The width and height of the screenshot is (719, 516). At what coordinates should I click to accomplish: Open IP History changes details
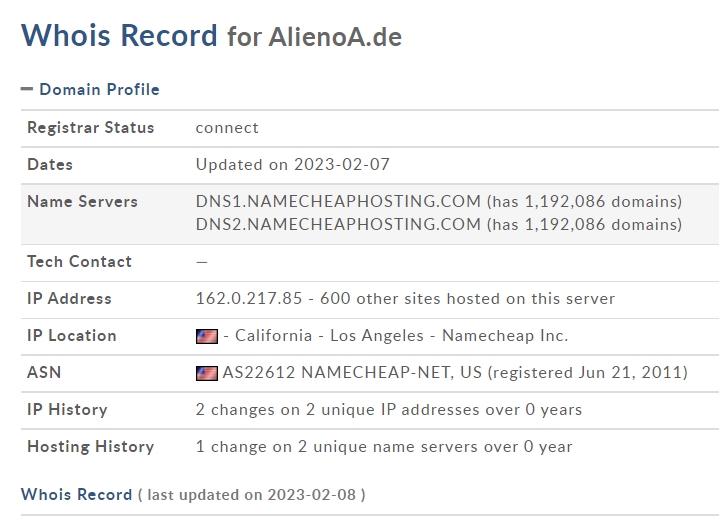pos(388,409)
